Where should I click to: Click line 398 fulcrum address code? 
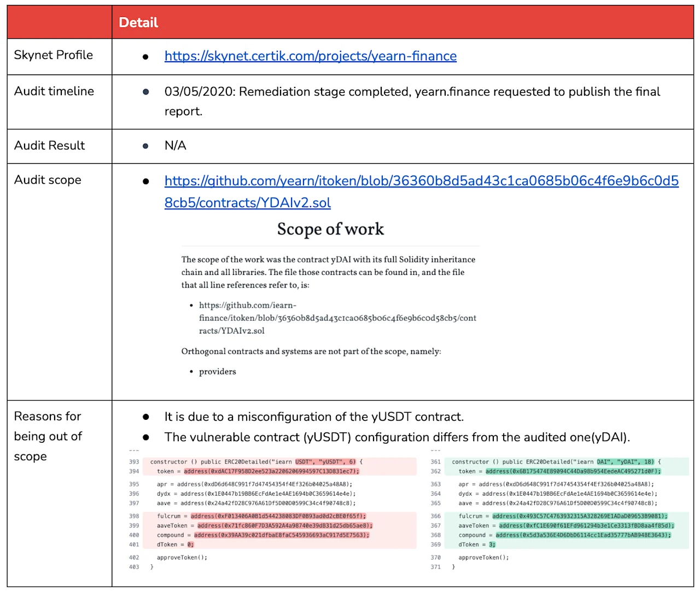[x=261, y=516]
